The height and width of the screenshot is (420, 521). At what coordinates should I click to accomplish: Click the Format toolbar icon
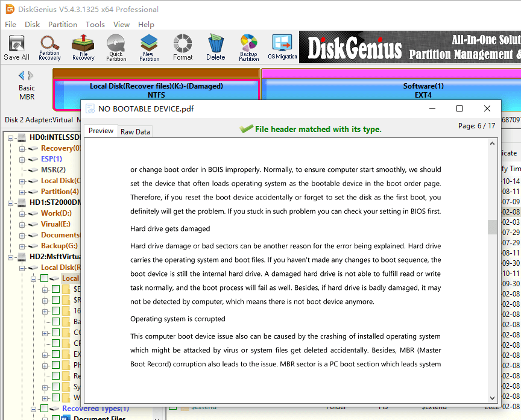(x=183, y=47)
